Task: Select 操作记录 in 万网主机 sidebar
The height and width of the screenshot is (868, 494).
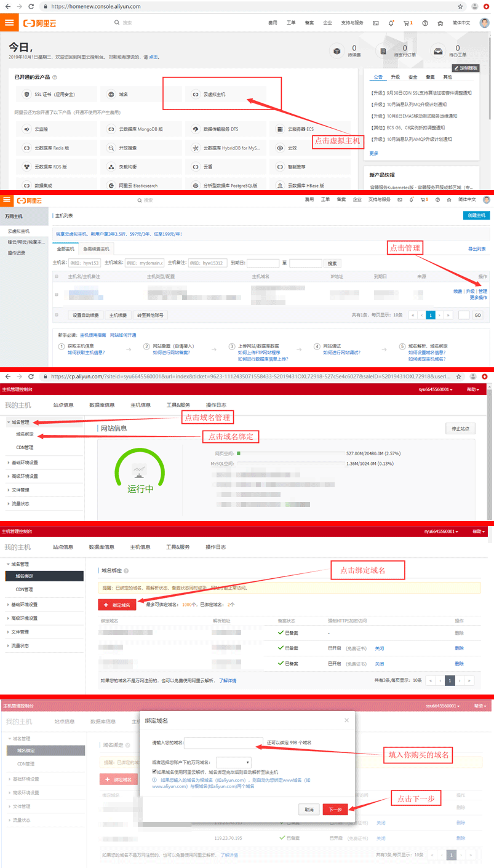Action: pyautogui.click(x=17, y=253)
